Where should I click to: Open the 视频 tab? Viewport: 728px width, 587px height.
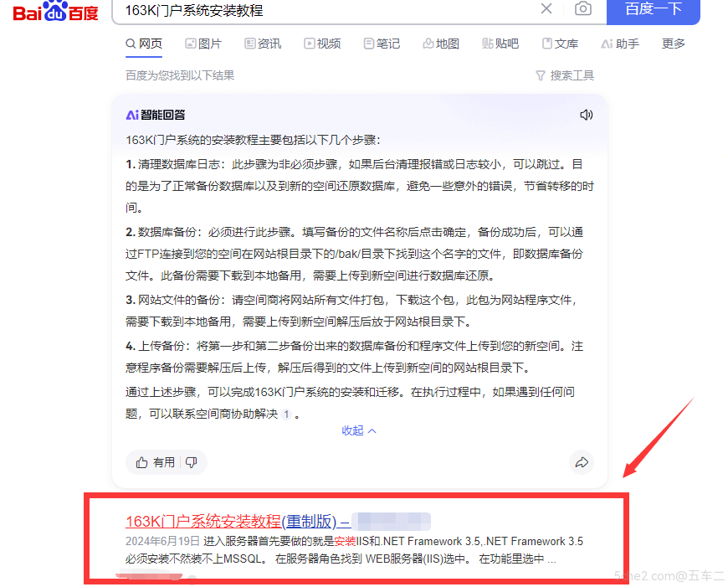[322, 44]
